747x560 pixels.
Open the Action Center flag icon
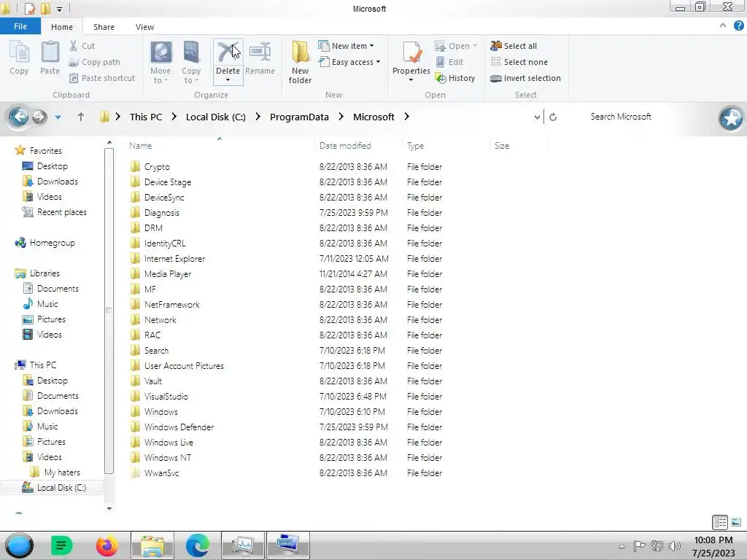click(639, 546)
